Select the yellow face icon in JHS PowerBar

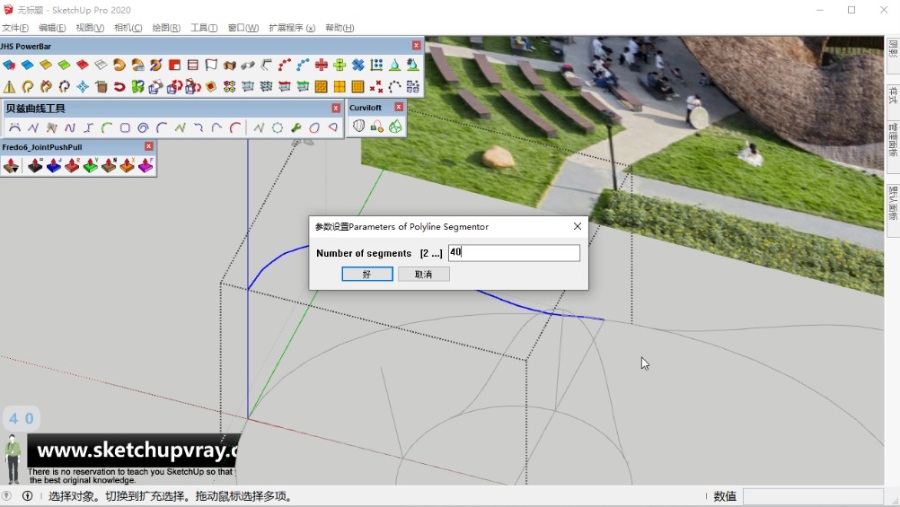(x=46, y=65)
